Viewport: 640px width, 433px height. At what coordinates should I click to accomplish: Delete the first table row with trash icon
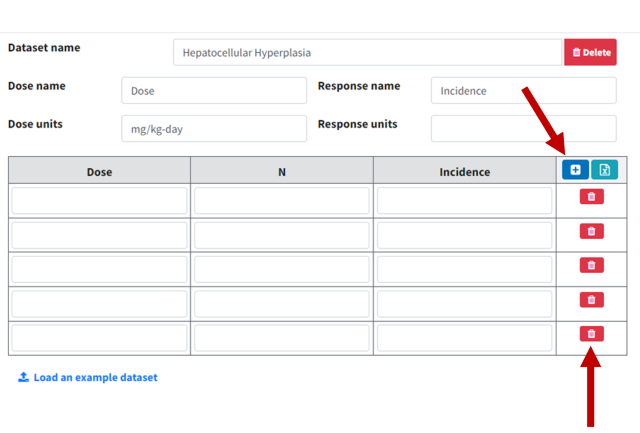[591, 197]
